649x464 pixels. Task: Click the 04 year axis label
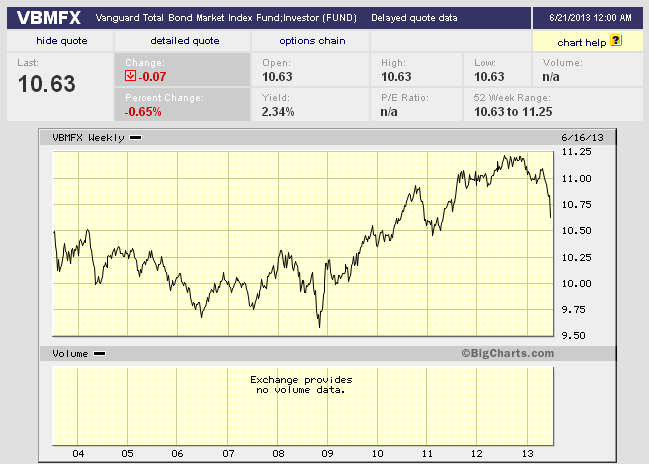(78, 454)
